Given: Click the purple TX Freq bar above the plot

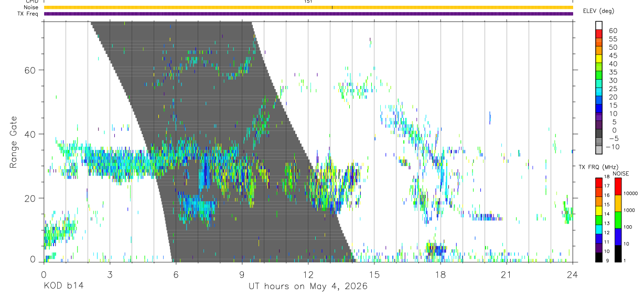Looking at the screenshot, I should tap(308, 14).
